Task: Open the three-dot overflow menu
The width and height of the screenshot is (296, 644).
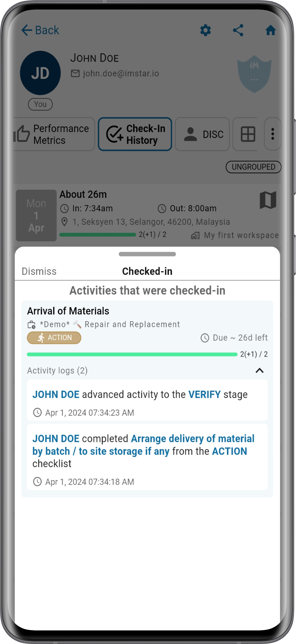Action: pos(273,134)
